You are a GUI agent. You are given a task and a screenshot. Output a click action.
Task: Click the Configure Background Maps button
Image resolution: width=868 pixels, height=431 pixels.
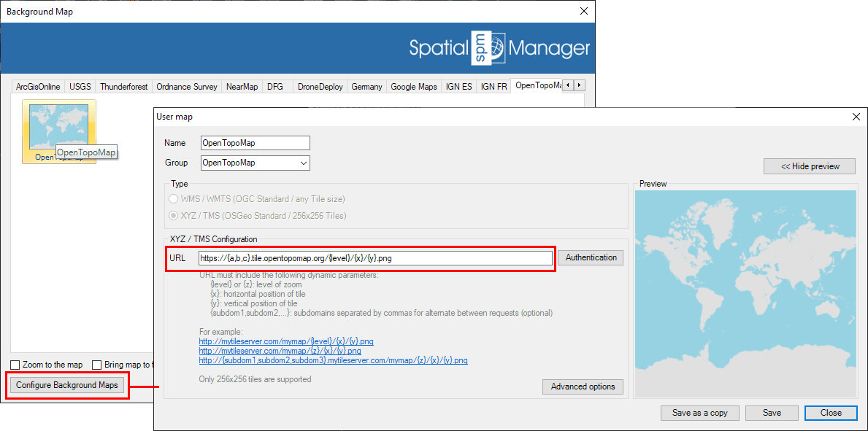[x=67, y=386]
